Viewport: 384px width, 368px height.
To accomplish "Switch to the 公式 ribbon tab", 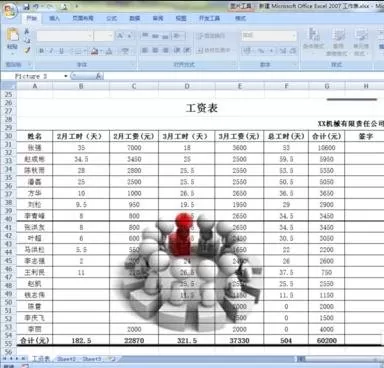I will pyautogui.click(x=111, y=18).
